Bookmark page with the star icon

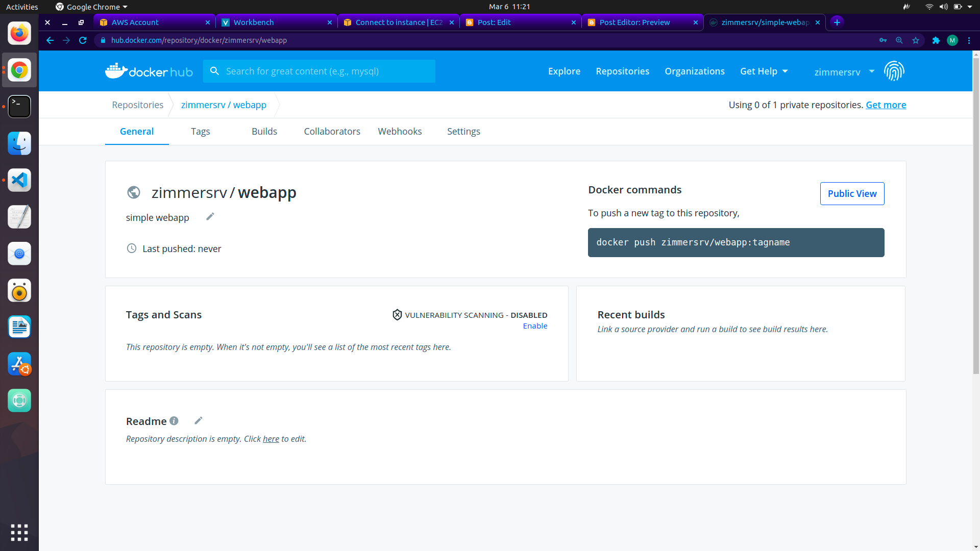(916, 40)
